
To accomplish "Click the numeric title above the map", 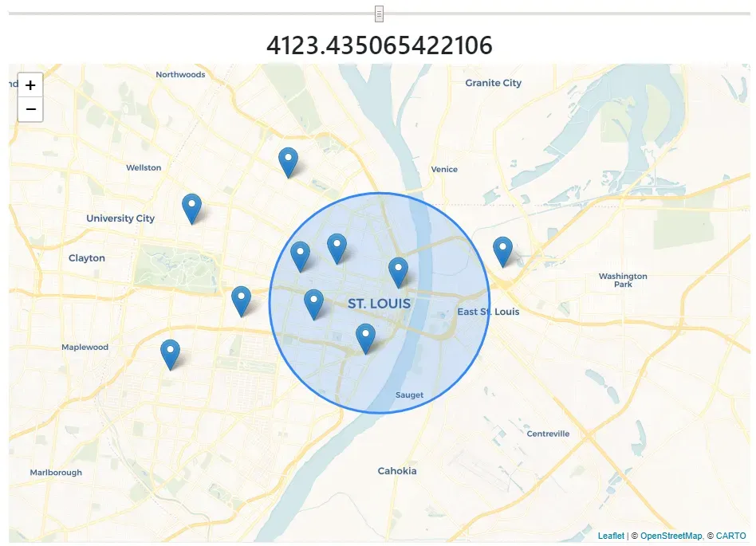I will [379, 45].
